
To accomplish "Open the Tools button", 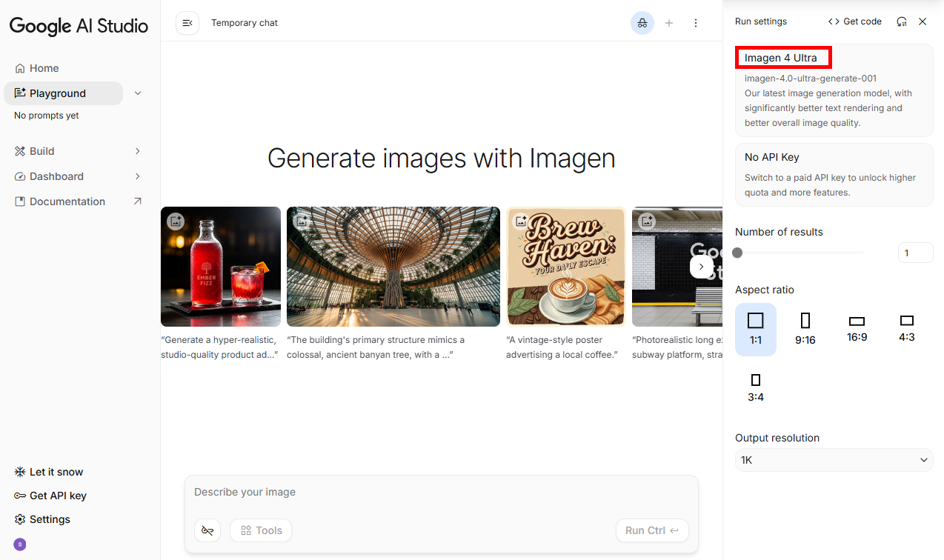I will pos(261,530).
